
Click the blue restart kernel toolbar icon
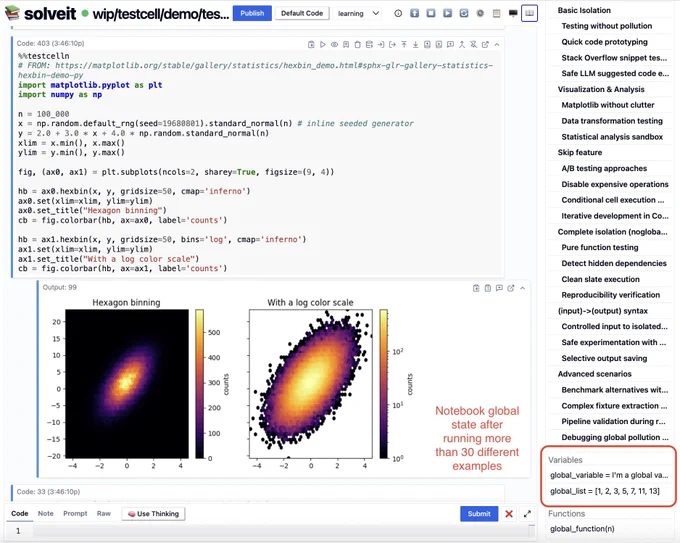(x=464, y=13)
